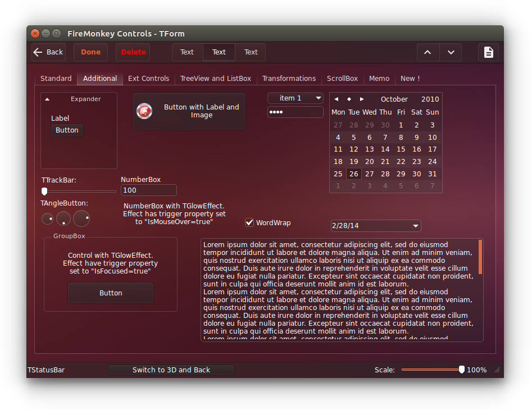
Task: Click the up chevron toolbar button
Action: pyautogui.click(x=428, y=52)
